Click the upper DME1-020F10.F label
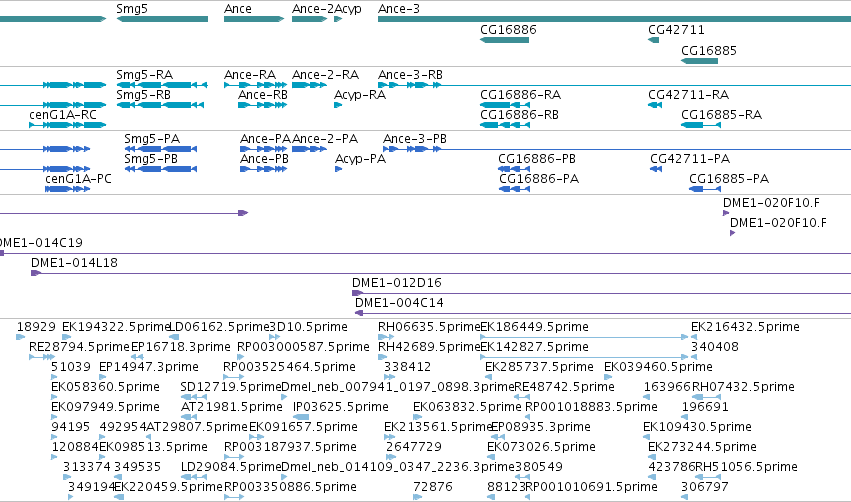The width and height of the screenshot is (851, 502). [x=771, y=203]
